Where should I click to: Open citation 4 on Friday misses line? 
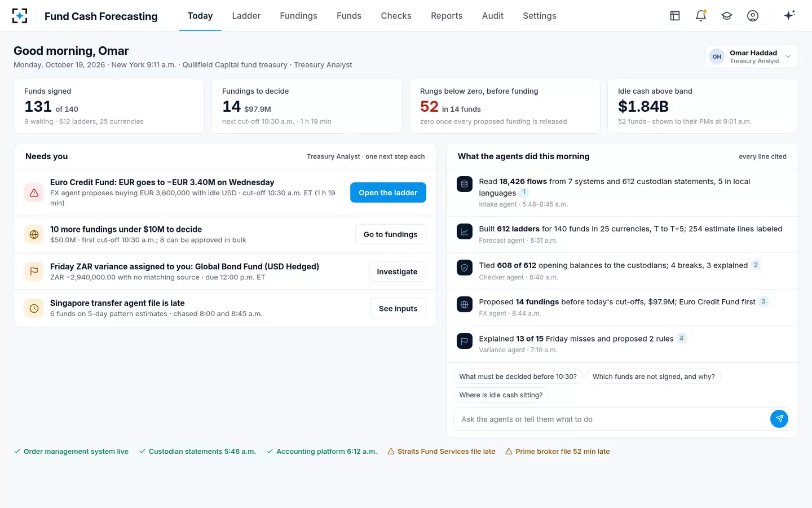pos(682,338)
